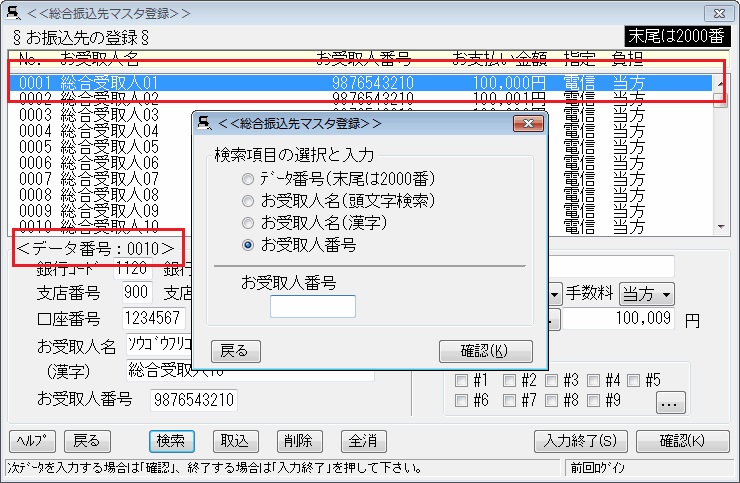Click the 支店番号 field 900
The width and height of the screenshot is (740, 483).
[137, 293]
